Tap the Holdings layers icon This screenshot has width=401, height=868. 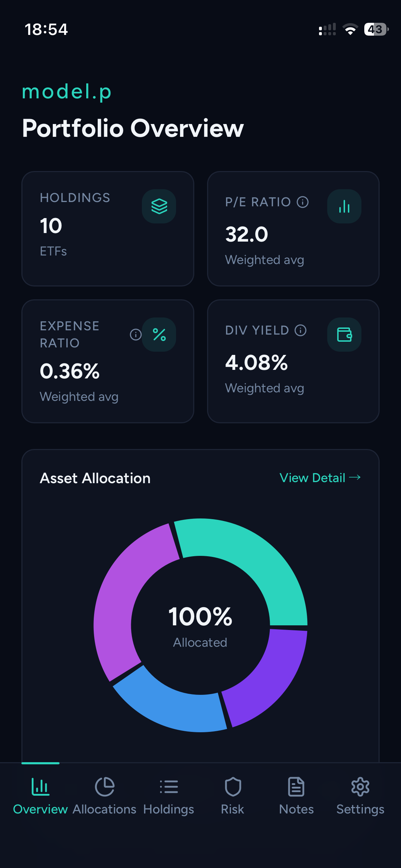coord(159,206)
